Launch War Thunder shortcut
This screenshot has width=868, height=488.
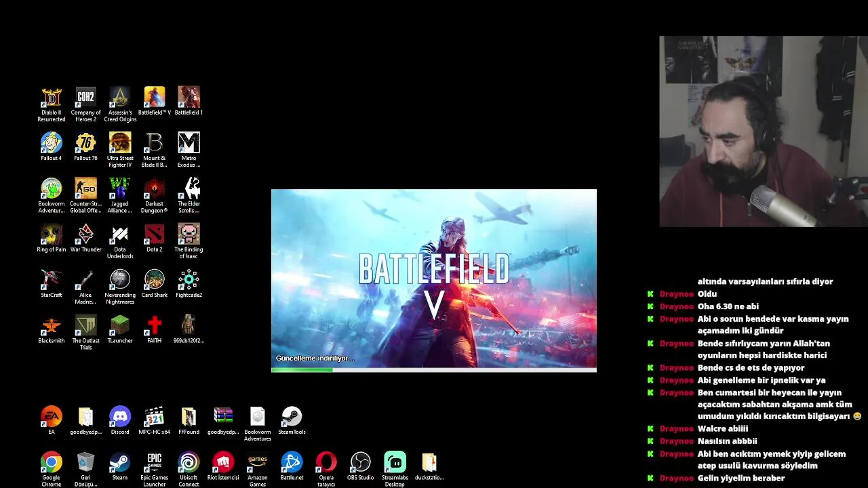click(x=85, y=238)
